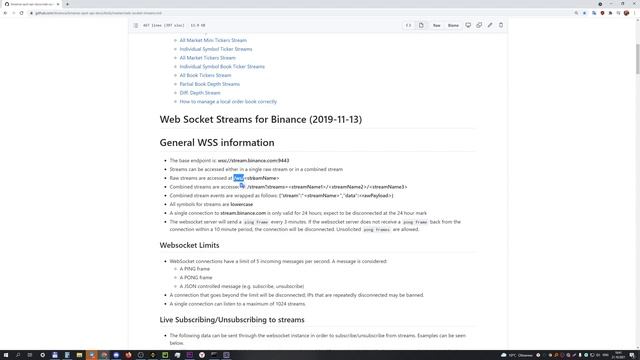Screen dimensions: 640x360
Task: Open Diff. Depth Stream link
Action: point(200,93)
